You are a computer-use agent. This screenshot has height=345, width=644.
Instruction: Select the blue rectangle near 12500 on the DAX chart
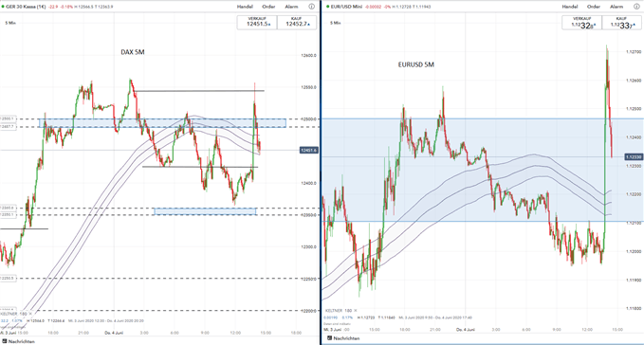[x=162, y=123]
